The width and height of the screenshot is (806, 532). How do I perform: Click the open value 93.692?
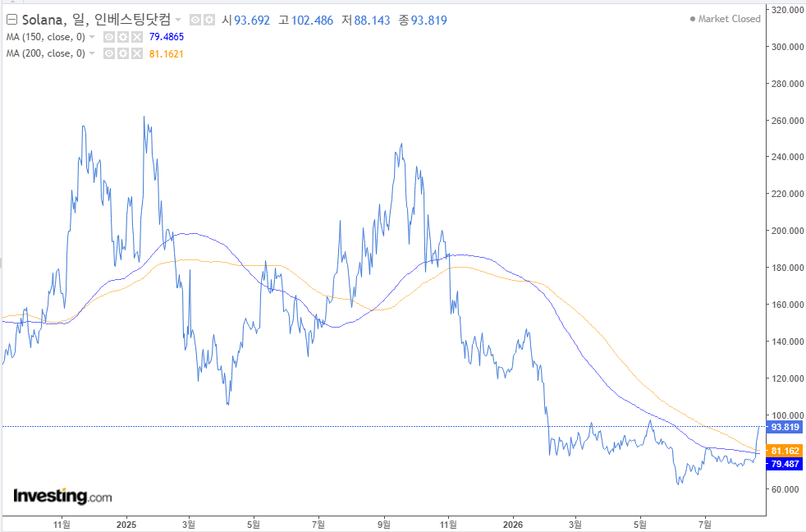click(x=252, y=21)
